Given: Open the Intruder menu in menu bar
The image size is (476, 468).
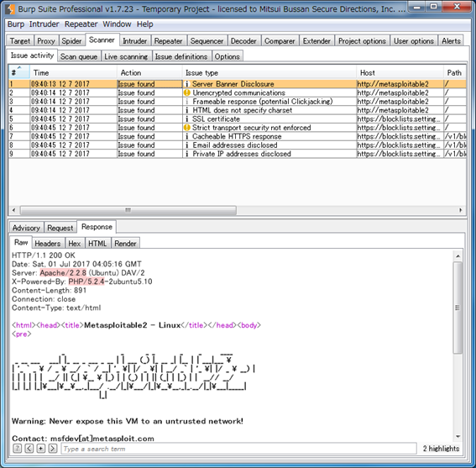Looking at the screenshot, I should click(x=44, y=24).
